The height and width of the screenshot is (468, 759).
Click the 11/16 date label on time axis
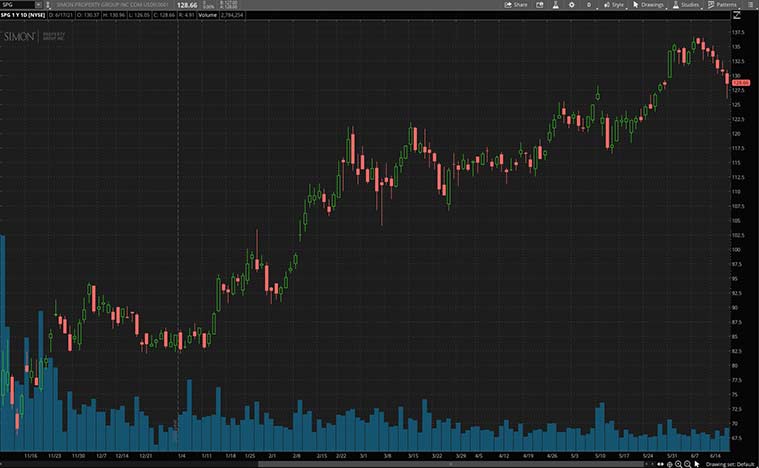30,456
